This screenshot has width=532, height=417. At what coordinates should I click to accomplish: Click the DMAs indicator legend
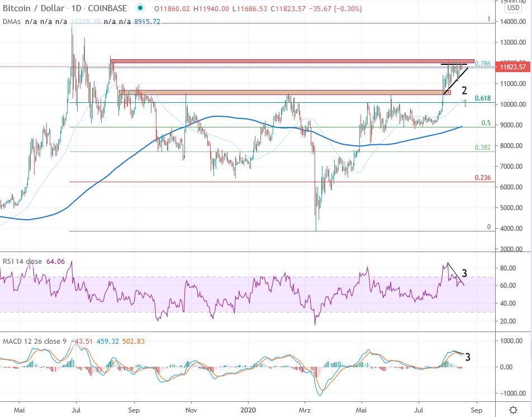click(11, 21)
